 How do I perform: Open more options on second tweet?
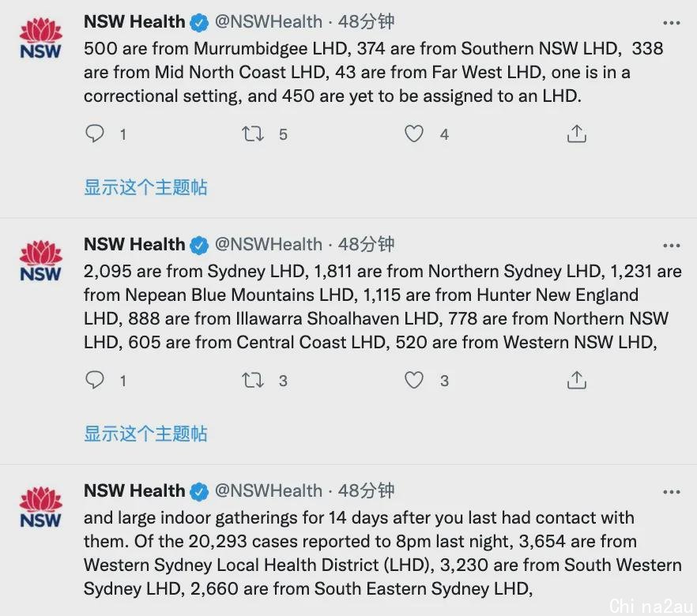click(x=671, y=246)
